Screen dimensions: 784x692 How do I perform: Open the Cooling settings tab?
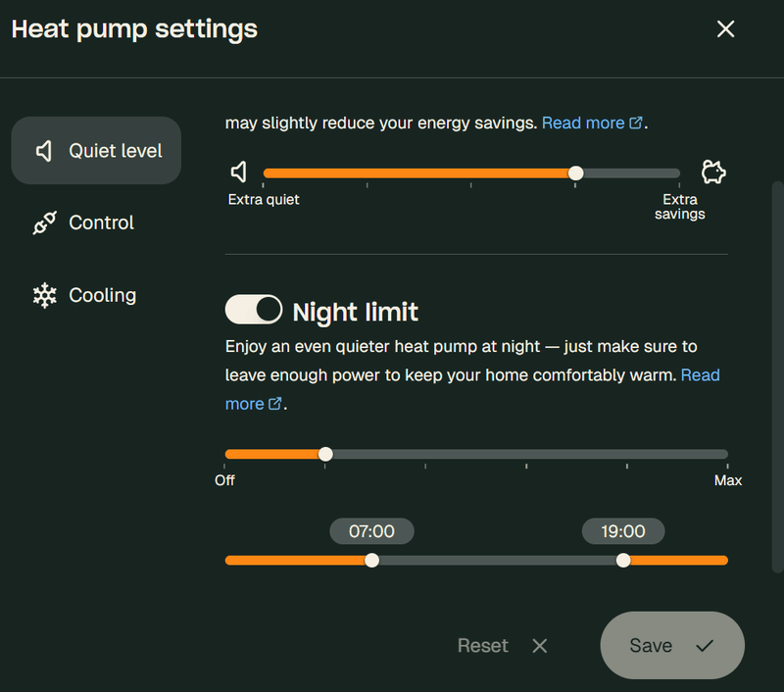[x=96, y=296]
